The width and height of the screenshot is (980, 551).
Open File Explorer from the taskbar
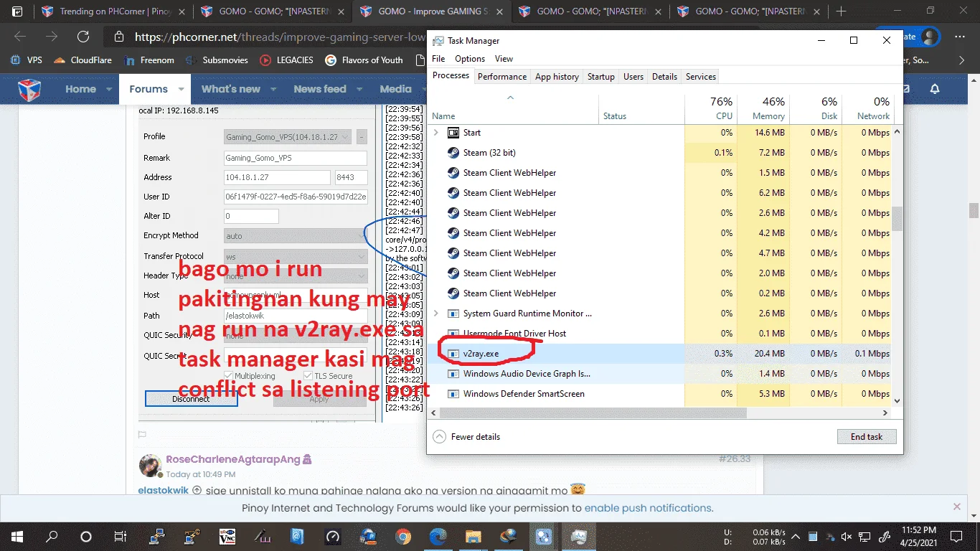tap(473, 536)
